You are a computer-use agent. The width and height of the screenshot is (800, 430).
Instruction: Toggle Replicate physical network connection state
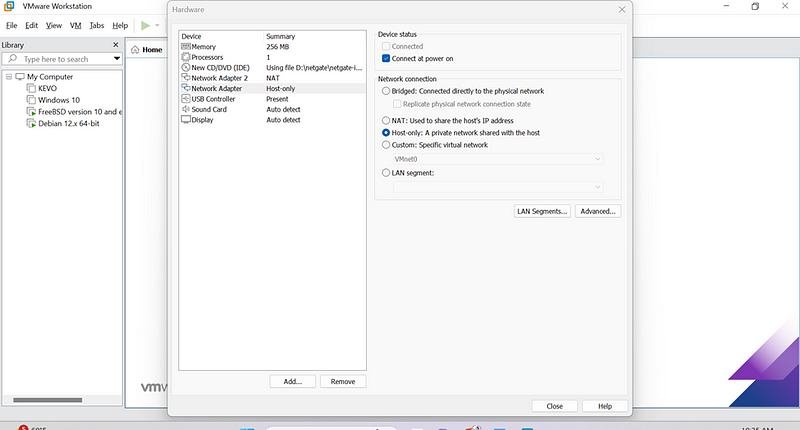(397, 104)
